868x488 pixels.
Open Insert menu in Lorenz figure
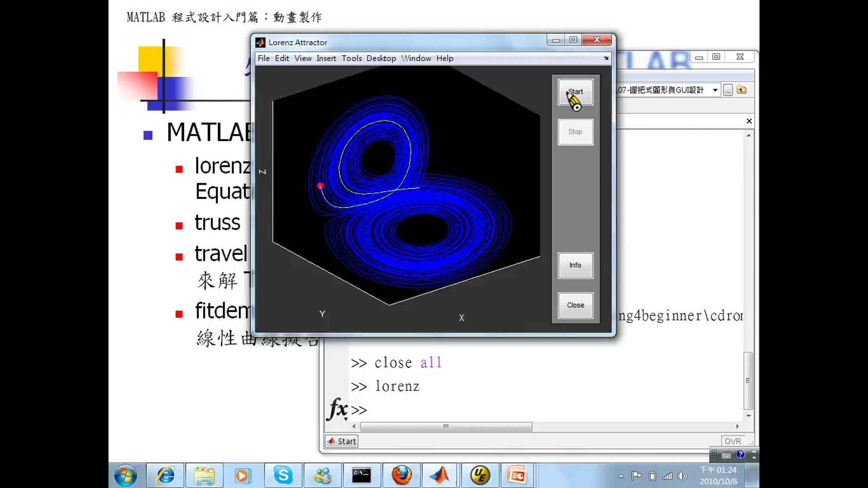pyautogui.click(x=326, y=58)
